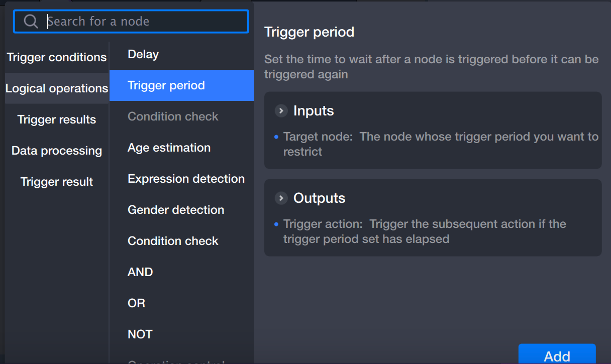Select the OR logic node
The width and height of the screenshot is (611, 364).
[x=136, y=303]
